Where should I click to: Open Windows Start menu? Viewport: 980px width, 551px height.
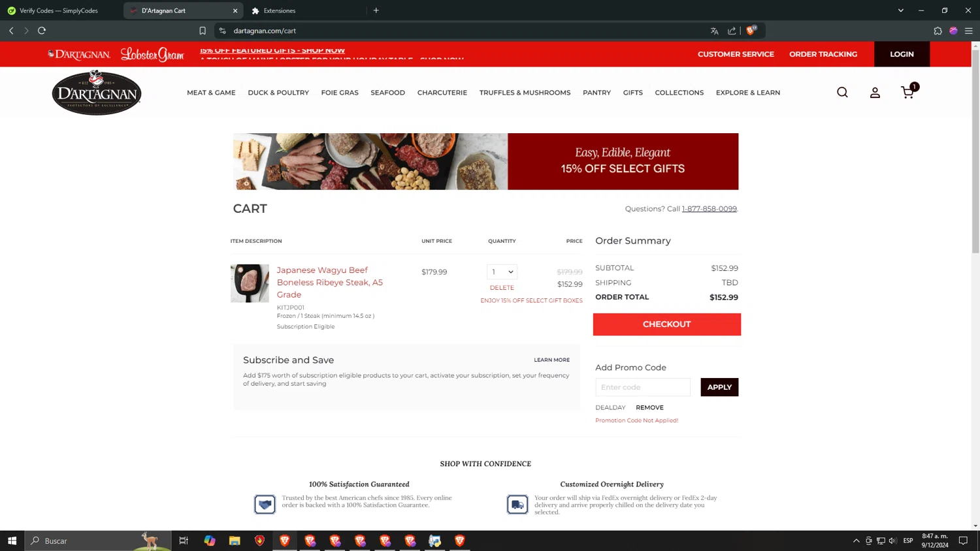coord(12,541)
